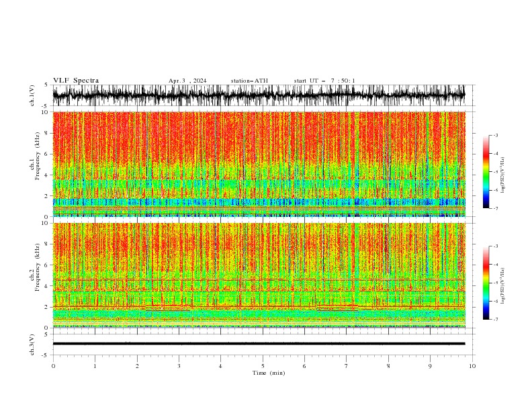Click the "-3" tick on ch.1 color bar
The image size is (532, 411).
tap(495, 135)
